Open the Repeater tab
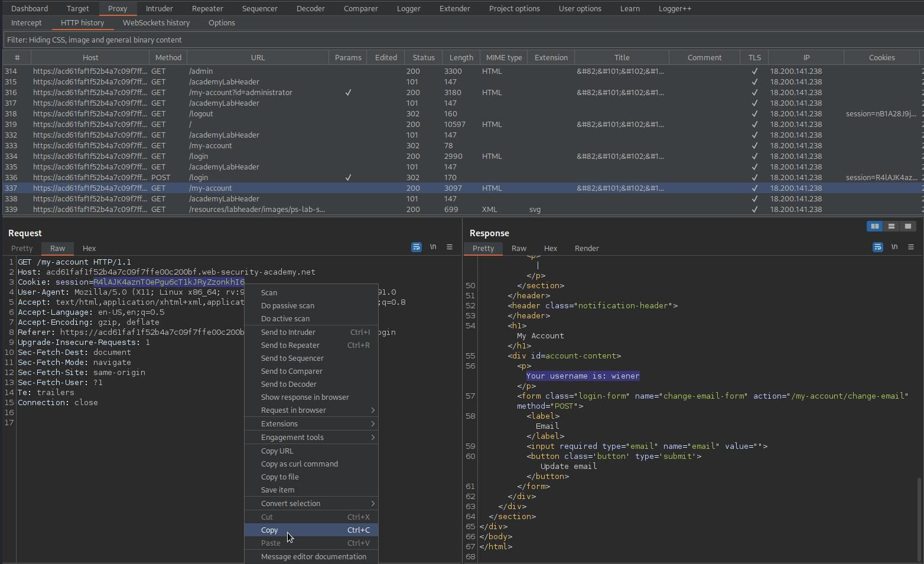924x564 pixels. [x=207, y=8]
